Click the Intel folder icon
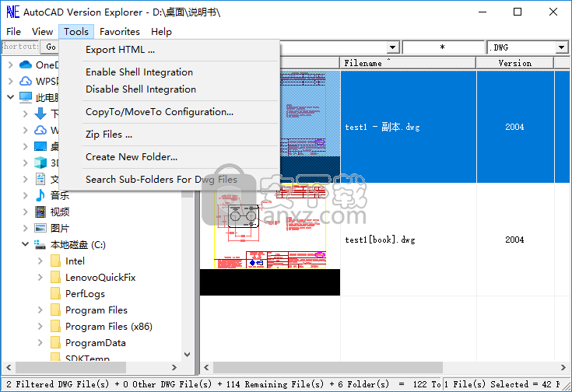 click(55, 261)
